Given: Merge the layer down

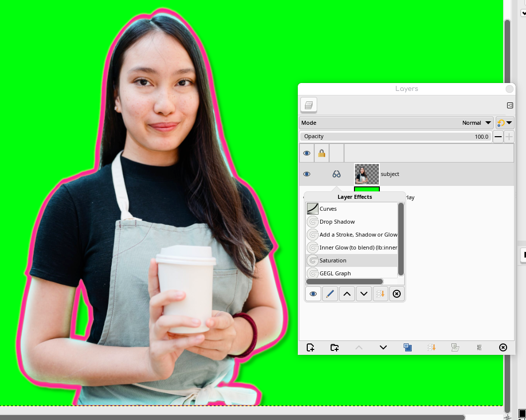Looking at the screenshot, I should tap(432, 347).
